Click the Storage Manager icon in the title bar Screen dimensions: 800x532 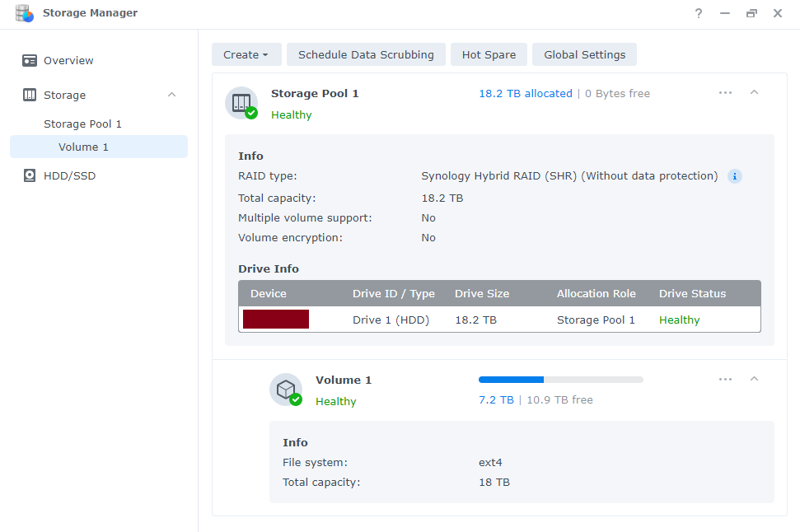24,13
